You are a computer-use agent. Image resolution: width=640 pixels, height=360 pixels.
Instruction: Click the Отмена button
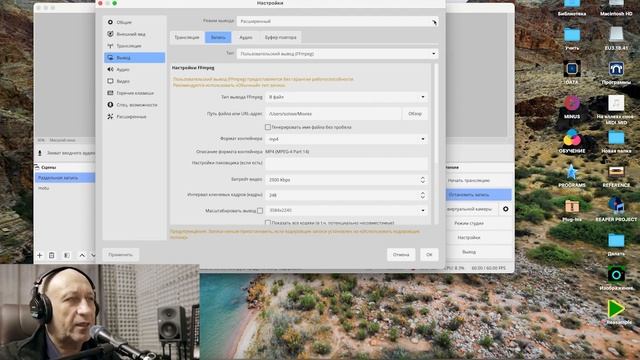[401, 255]
